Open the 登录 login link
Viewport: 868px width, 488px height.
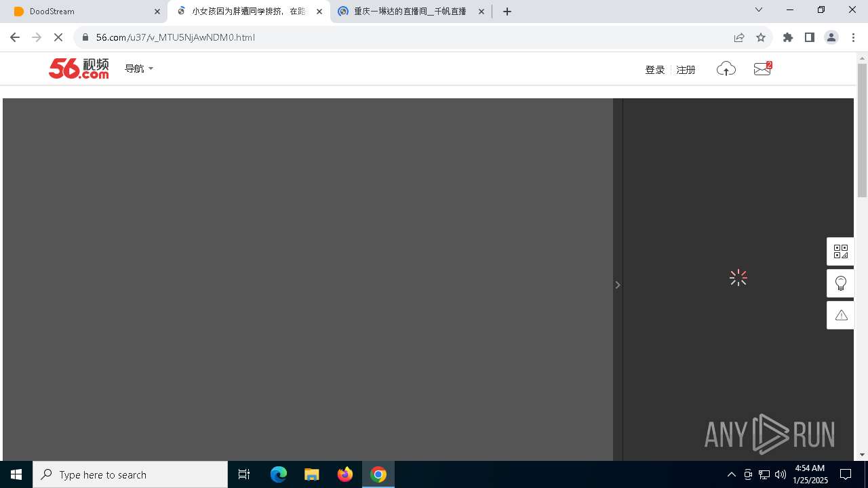click(655, 70)
